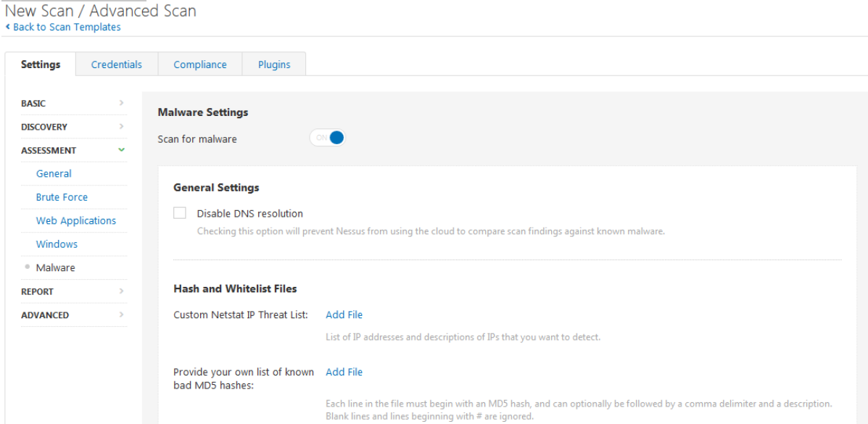Select the Malware sidebar item
Screen dimensions: 868x424
55,268
